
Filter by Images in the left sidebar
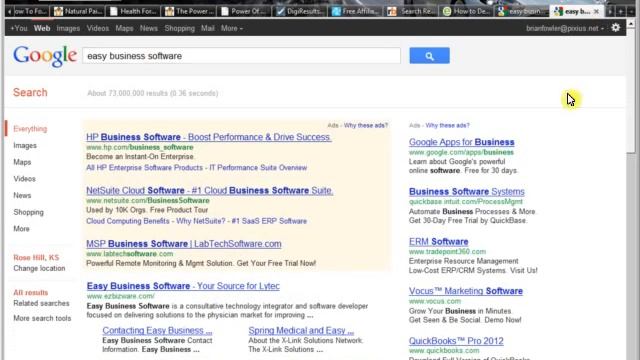(25, 145)
